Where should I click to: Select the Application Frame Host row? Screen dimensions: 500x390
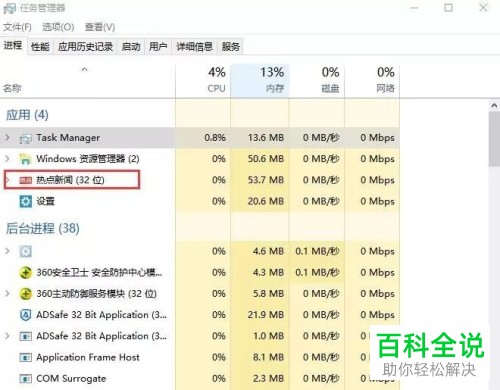point(200,357)
